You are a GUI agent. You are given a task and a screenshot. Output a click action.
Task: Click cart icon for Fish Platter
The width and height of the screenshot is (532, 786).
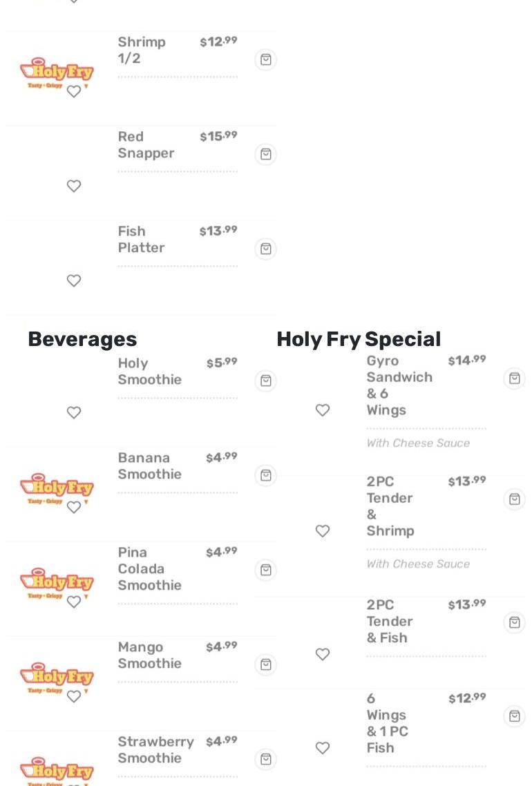point(265,249)
